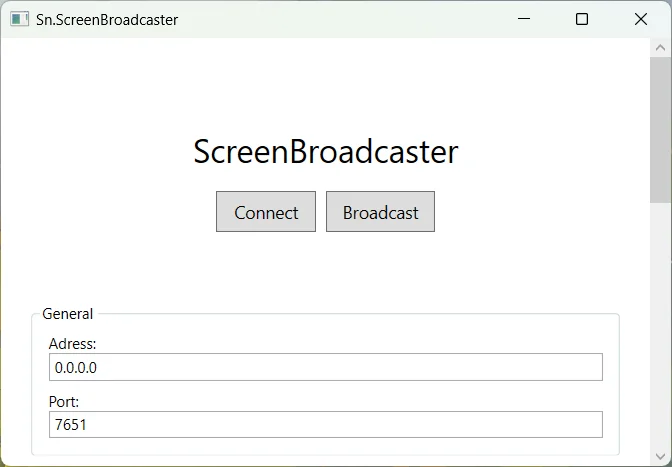Start sharing with the Broadcast button
The height and width of the screenshot is (467, 672).
point(381,212)
